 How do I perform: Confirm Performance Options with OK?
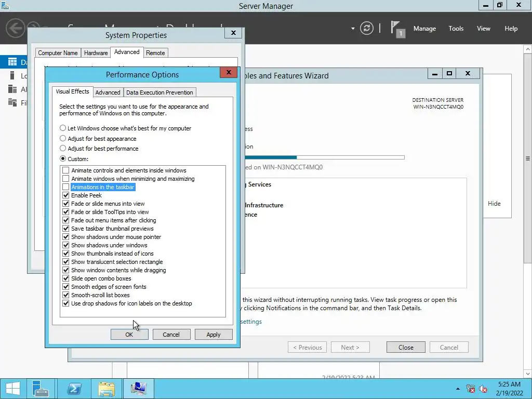point(129,335)
